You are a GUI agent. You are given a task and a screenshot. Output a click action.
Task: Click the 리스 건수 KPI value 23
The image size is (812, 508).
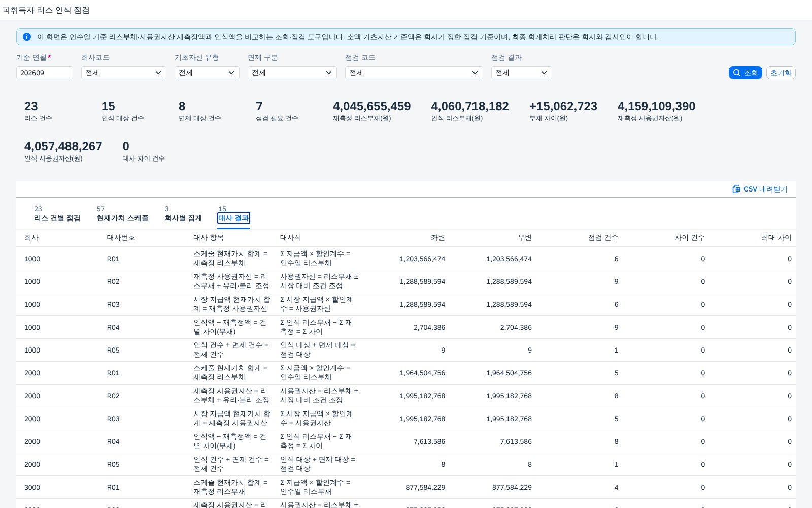pos(31,106)
